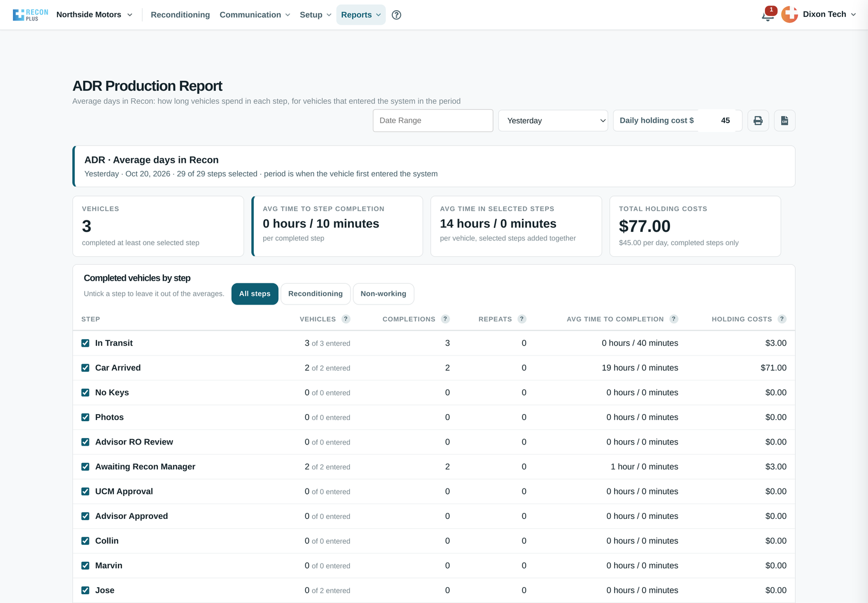
Task: Untick Awaiting Recon Manager checkbox
Action: click(x=85, y=467)
